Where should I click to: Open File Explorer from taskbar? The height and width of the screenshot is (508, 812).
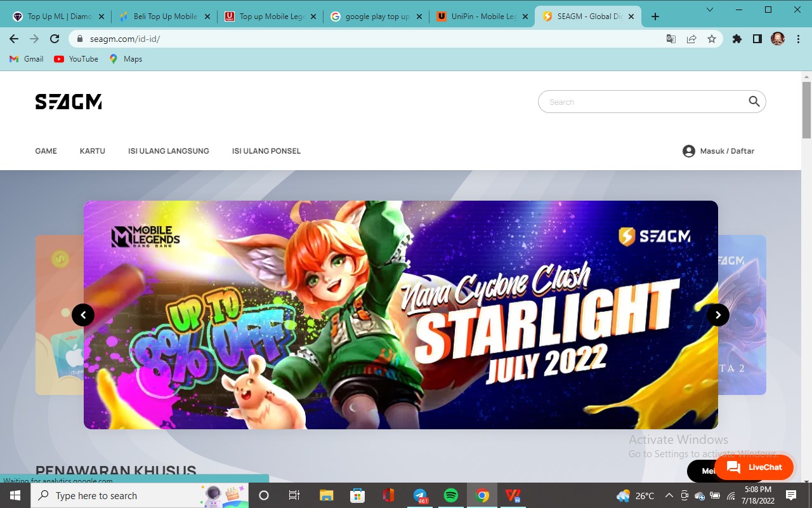click(326, 495)
